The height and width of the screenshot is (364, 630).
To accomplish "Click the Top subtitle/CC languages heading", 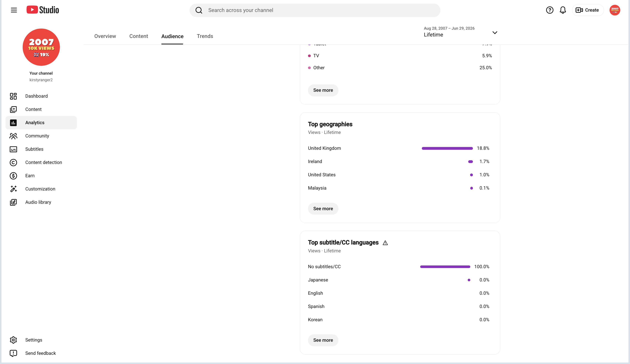I will point(343,242).
